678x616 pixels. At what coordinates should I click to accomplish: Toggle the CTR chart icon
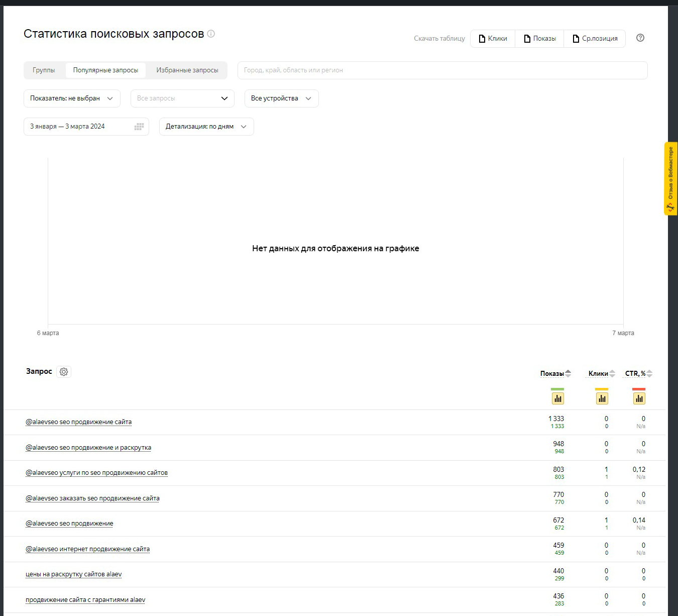click(x=639, y=398)
